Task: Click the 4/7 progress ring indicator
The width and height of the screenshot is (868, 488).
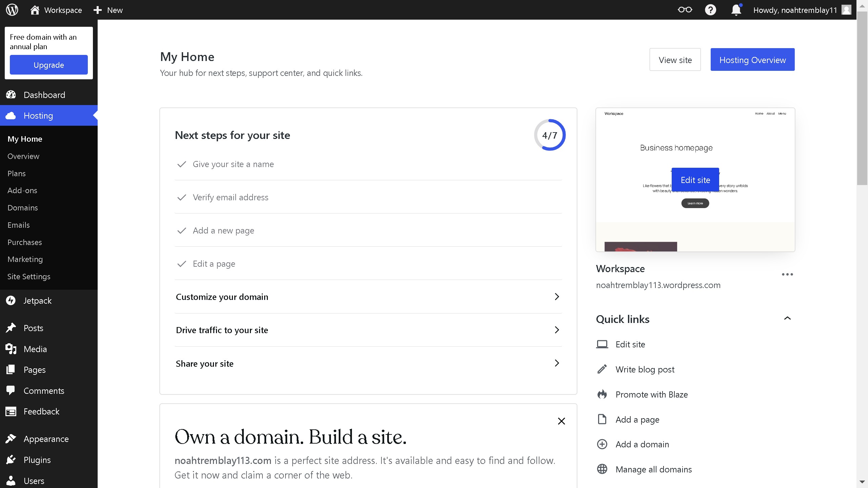Action: coord(549,135)
